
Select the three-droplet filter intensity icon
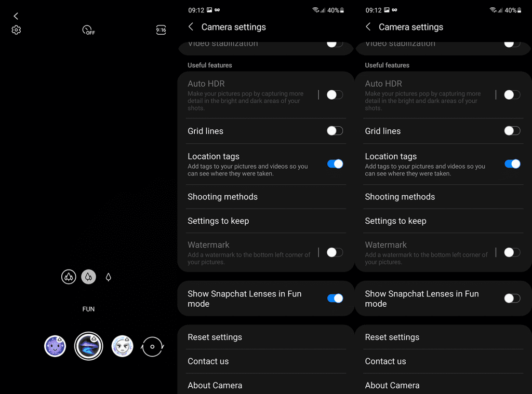[69, 277]
